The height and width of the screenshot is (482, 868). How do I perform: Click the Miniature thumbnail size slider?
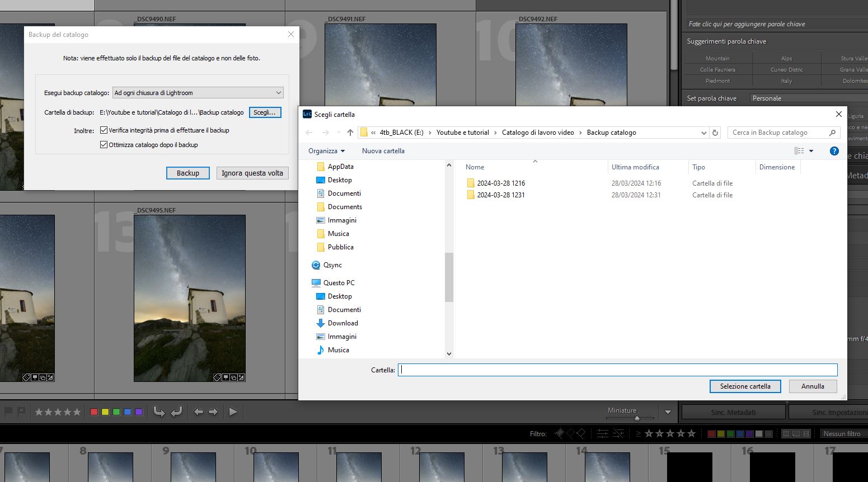(x=636, y=418)
